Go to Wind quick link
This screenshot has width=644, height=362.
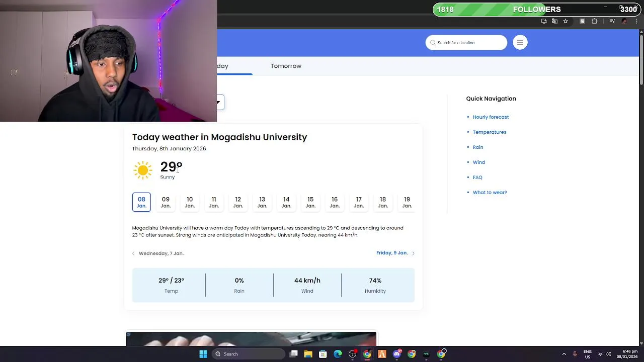479,162
